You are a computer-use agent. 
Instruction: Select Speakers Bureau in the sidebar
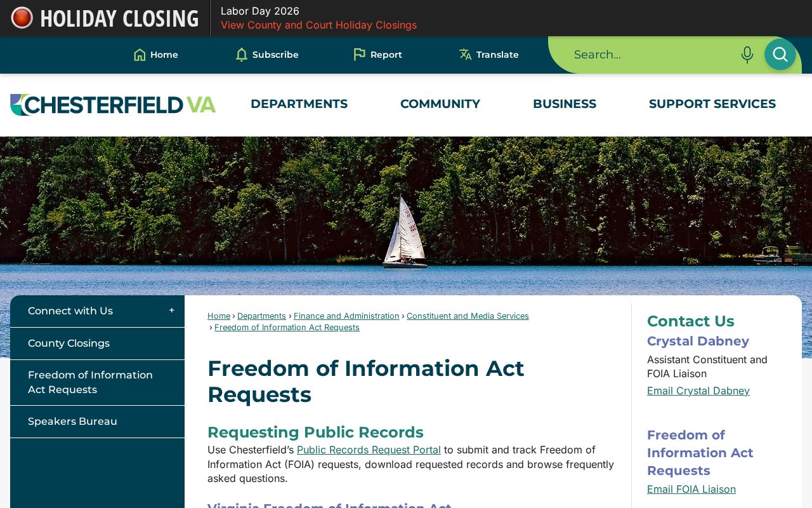click(97, 422)
